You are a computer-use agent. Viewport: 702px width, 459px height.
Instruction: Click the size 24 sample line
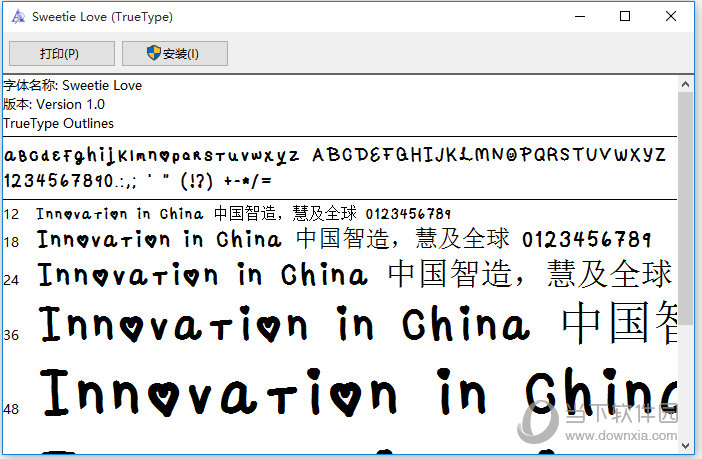[x=355, y=274]
